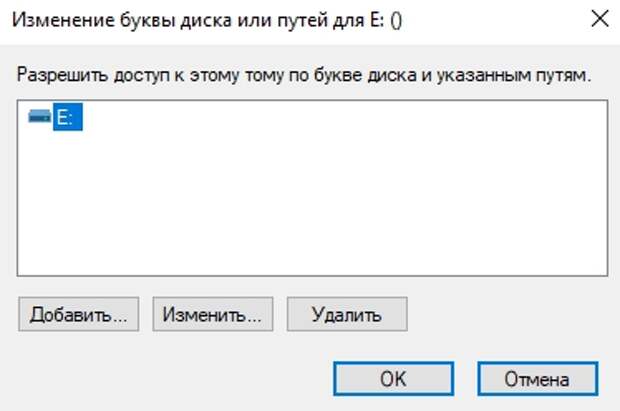Confirm with the OK button
The image size is (620, 411).
(x=392, y=379)
